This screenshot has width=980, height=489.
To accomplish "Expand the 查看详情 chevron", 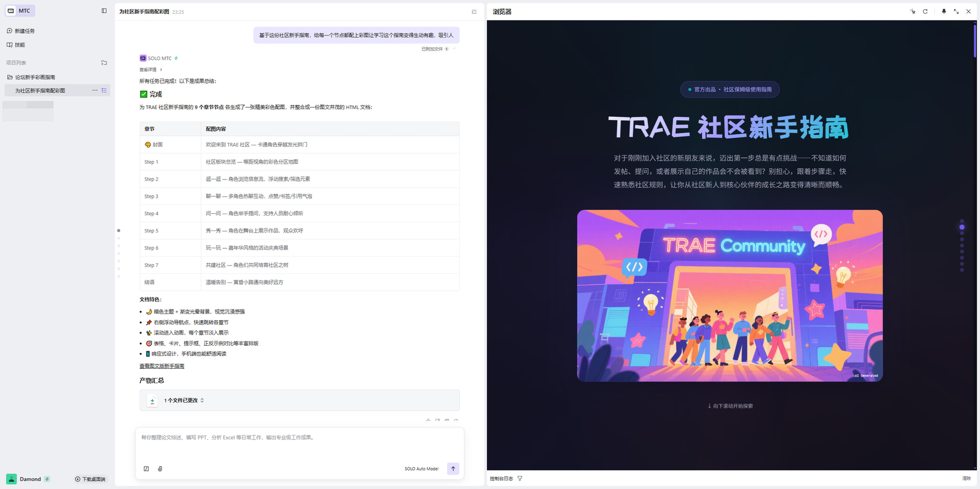I will [x=161, y=70].
